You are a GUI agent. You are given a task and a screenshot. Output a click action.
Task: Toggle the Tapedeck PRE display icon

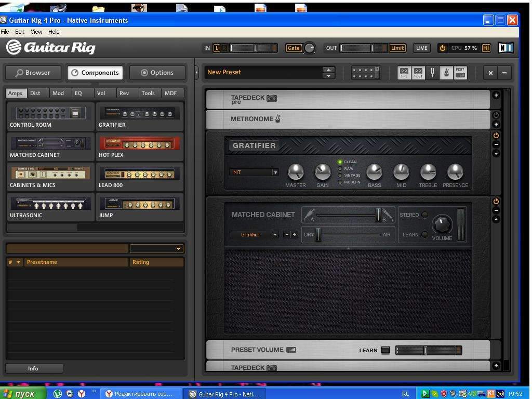pyautogui.click(x=404, y=73)
